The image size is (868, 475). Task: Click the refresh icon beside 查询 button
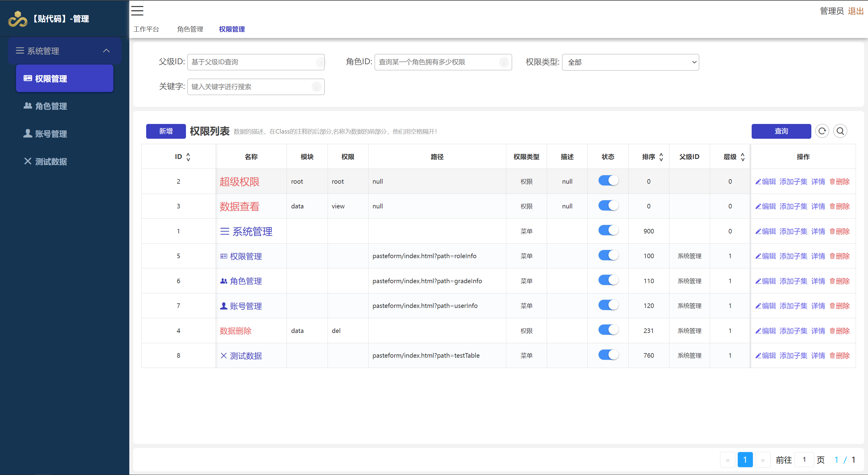822,131
